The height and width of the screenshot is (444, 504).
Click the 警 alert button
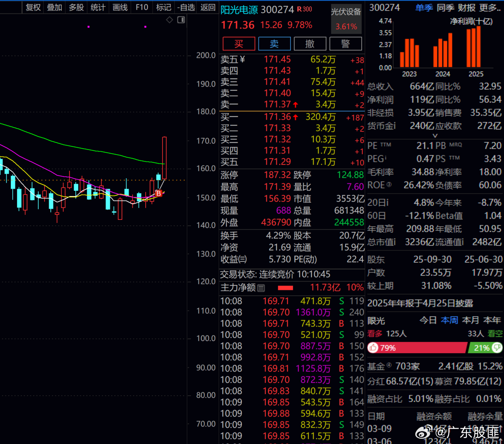click(x=345, y=44)
